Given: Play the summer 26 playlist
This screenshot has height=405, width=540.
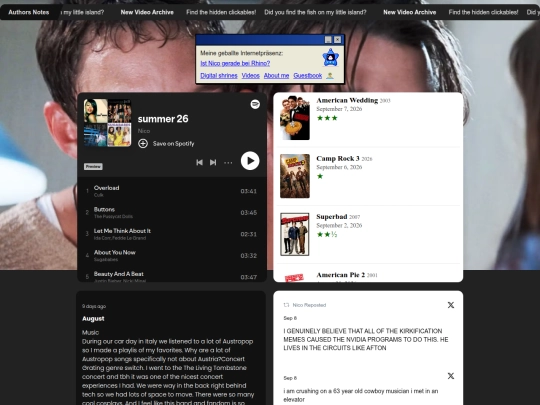Looking at the screenshot, I should pyautogui.click(x=250, y=160).
